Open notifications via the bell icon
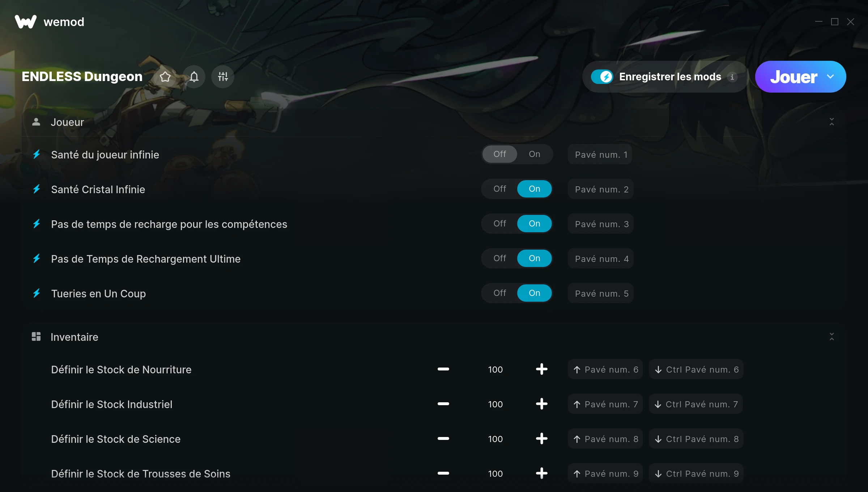The width and height of the screenshot is (868, 492). (194, 77)
